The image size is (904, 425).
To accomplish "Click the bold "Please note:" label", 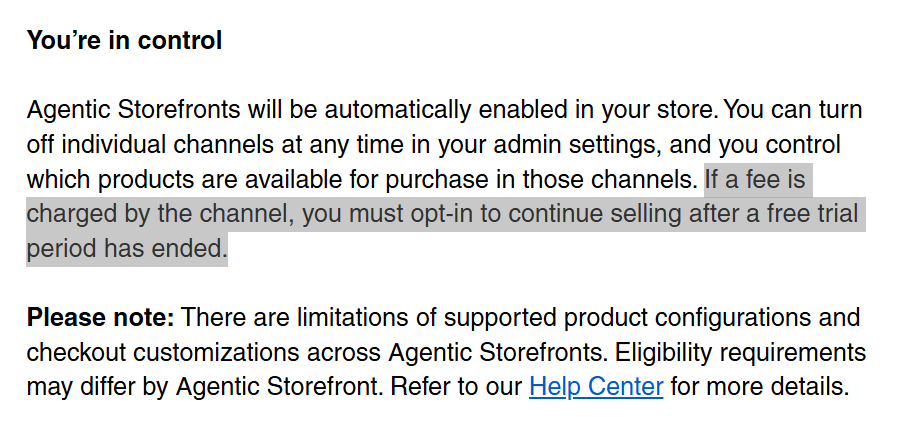I will tap(100, 318).
